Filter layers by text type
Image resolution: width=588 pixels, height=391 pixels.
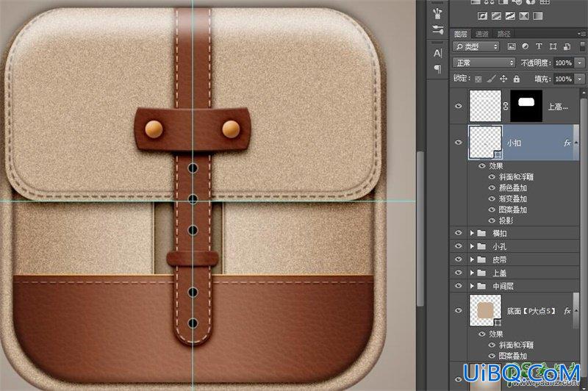(539, 46)
